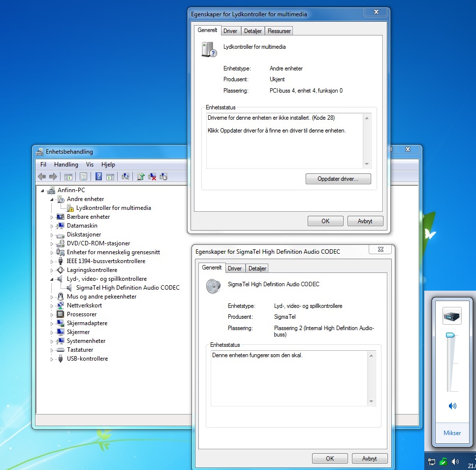
Task: Switch to Detaljer tab in SigmaTel properties
Action: point(257,269)
